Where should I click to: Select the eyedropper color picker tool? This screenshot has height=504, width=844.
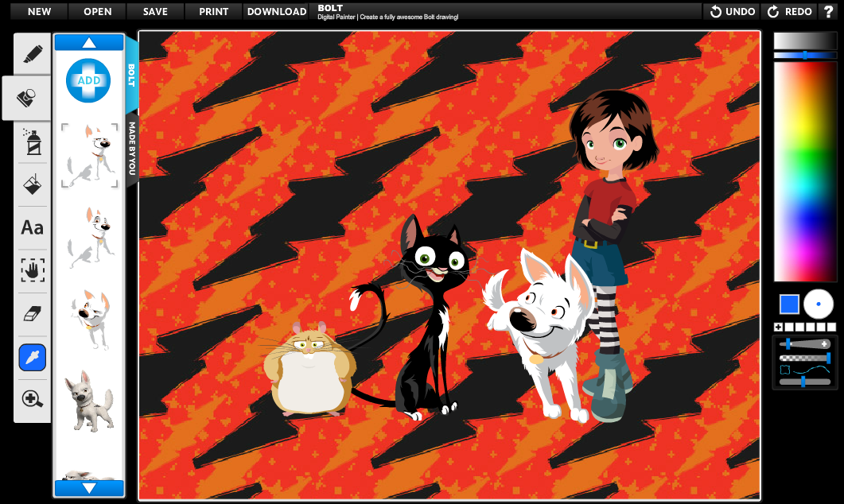[x=33, y=357]
